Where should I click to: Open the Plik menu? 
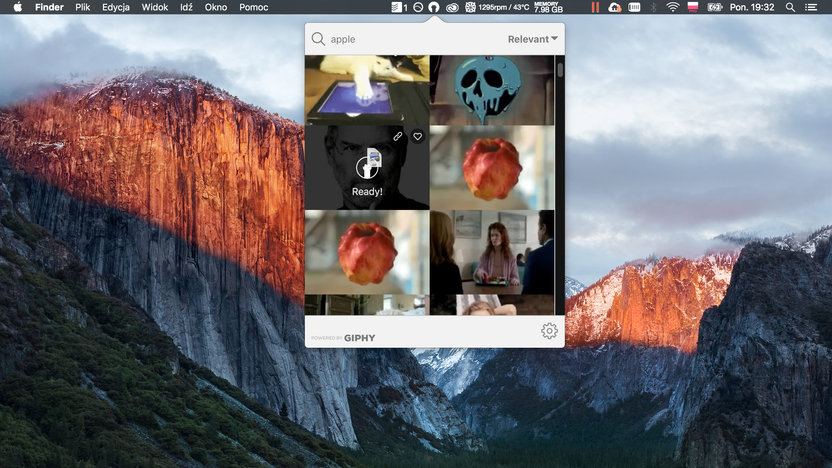(x=82, y=7)
